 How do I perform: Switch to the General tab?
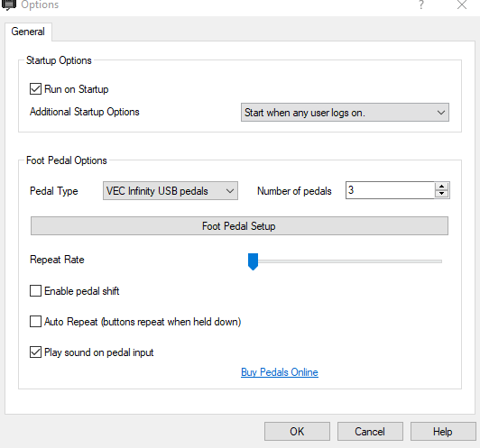[x=28, y=32]
